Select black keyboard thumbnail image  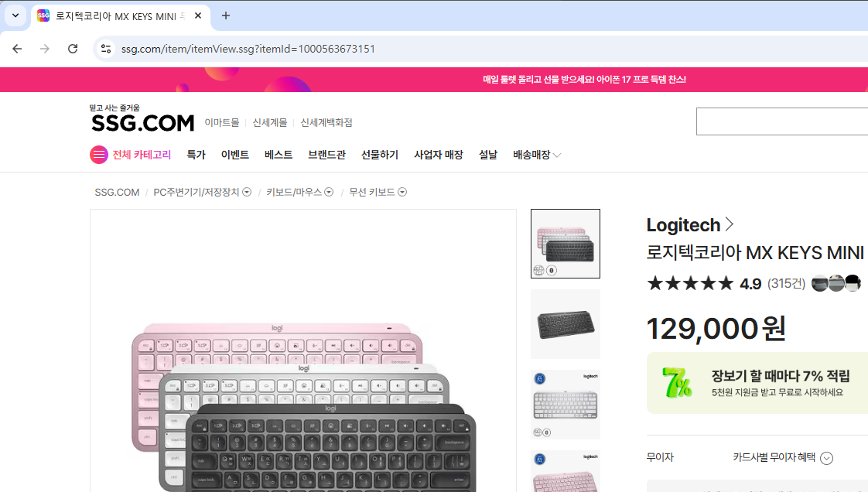(x=566, y=324)
